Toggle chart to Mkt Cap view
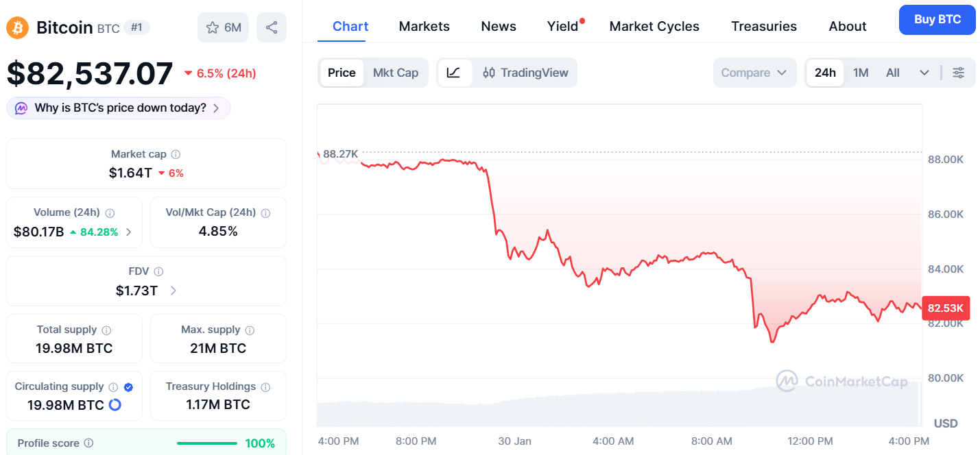This screenshot has width=980, height=455. click(x=396, y=73)
